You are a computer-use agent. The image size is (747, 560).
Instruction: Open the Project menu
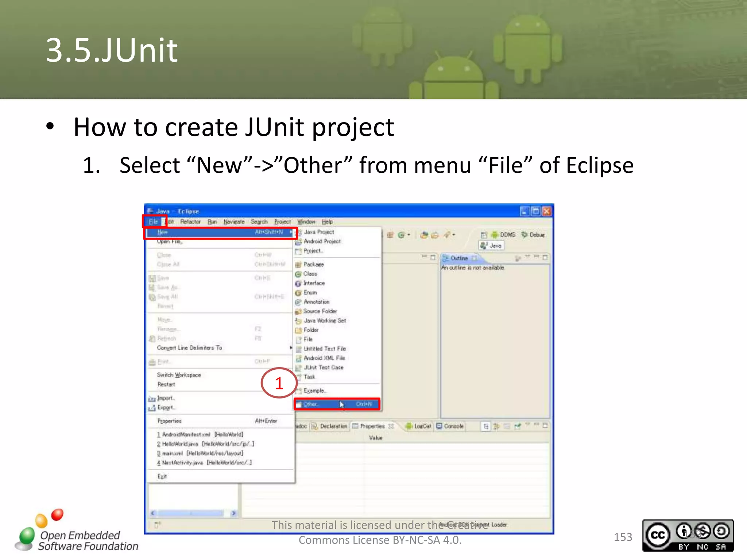coord(283,221)
